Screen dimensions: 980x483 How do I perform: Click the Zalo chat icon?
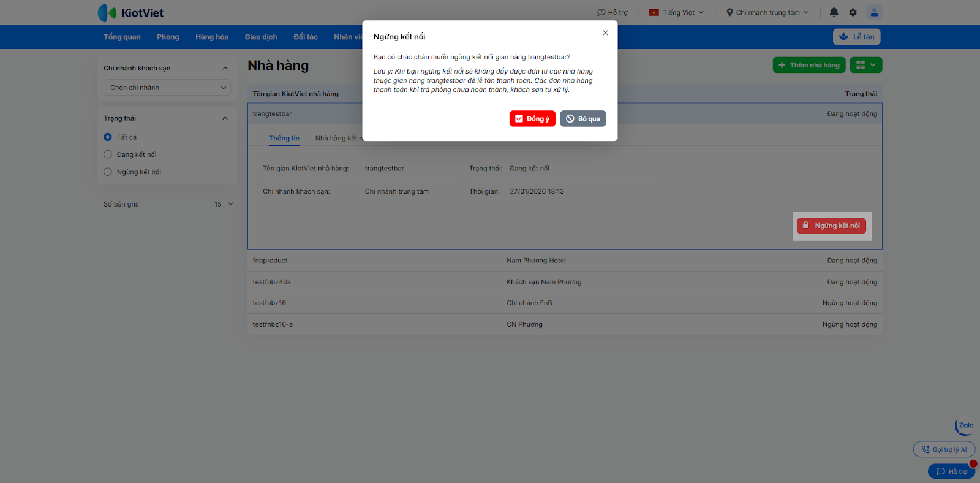click(965, 426)
